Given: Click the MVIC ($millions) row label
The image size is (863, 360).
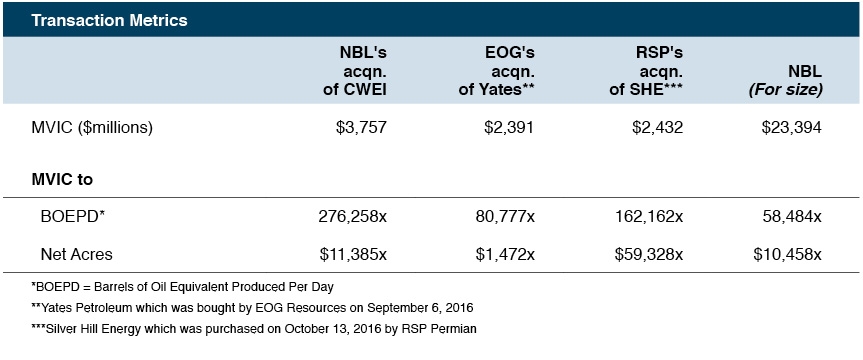Looking at the screenshot, I should [92, 128].
